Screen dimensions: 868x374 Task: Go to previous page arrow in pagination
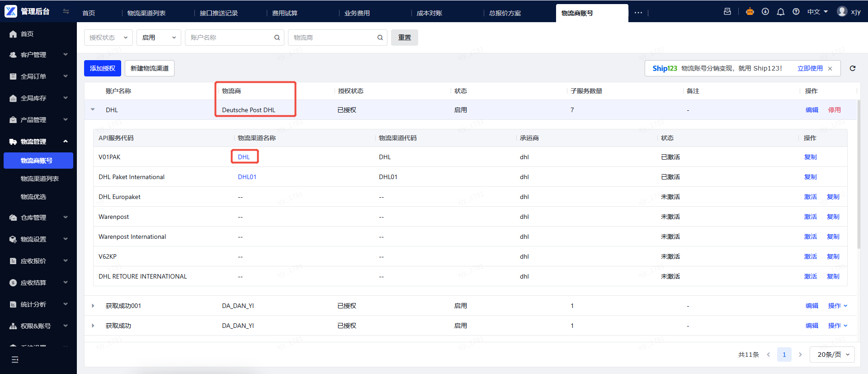[x=769, y=355]
